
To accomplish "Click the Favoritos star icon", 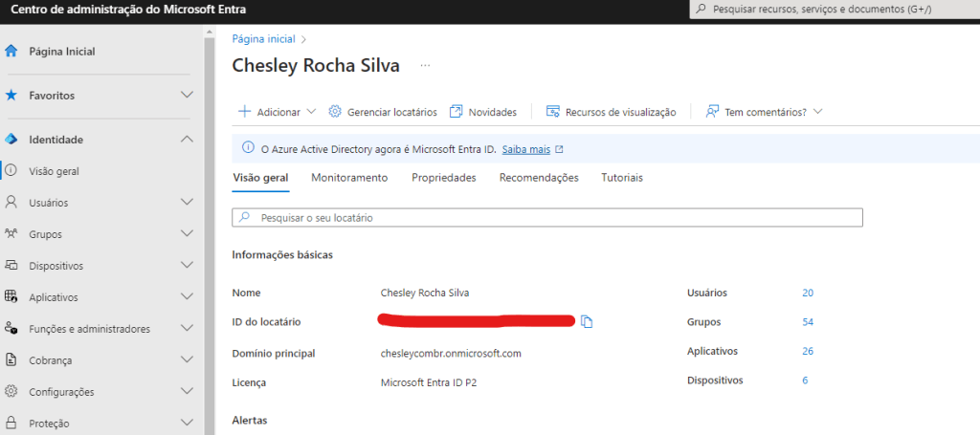I will click(11, 96).
